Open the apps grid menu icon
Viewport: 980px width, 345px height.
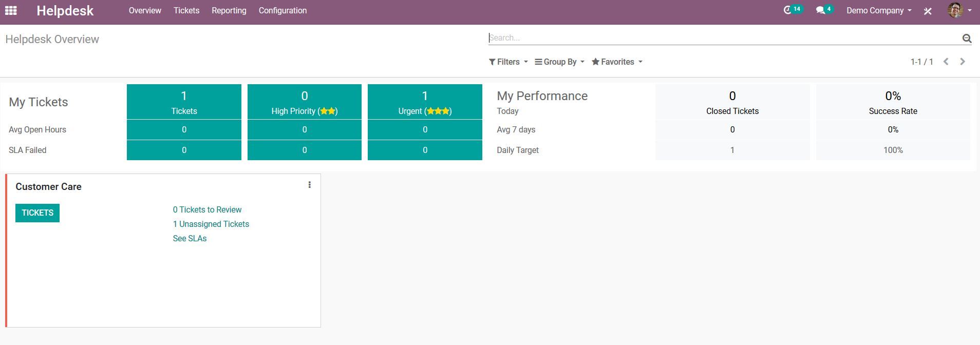coord(11,10)
